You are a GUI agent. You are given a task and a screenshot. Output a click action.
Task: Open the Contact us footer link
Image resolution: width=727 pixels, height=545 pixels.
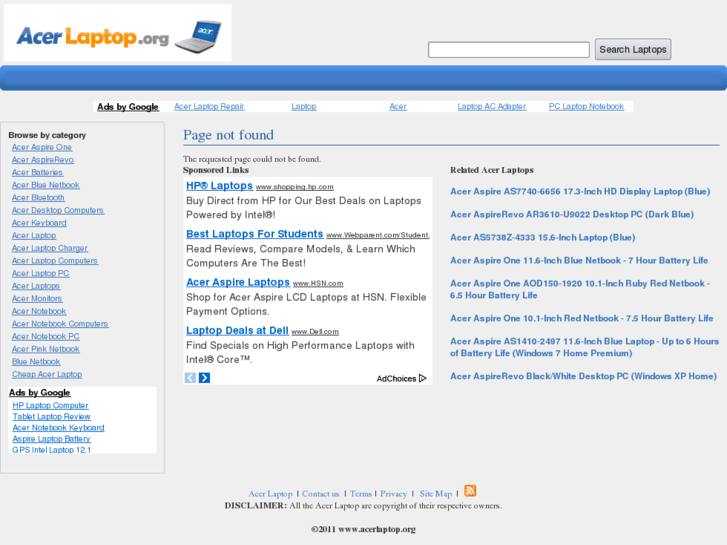click(321, 494)
